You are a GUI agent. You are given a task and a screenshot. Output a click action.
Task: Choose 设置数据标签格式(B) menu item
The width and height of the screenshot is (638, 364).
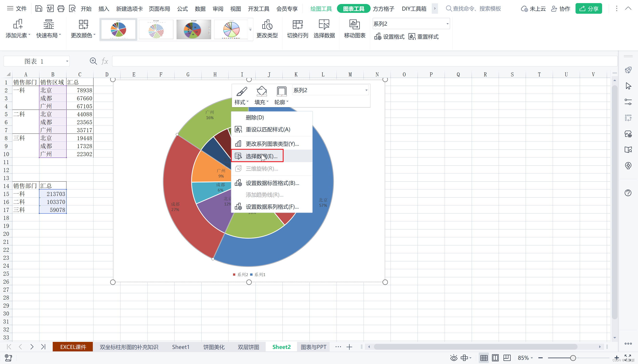(x=272, y=183)
